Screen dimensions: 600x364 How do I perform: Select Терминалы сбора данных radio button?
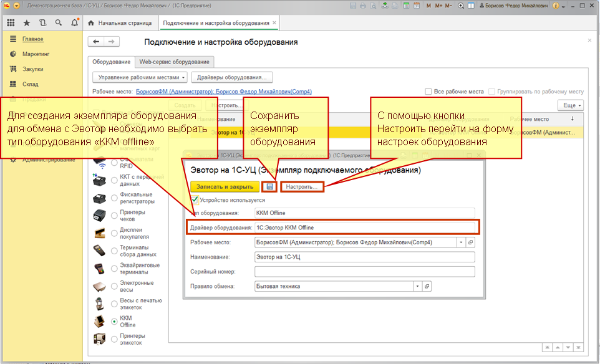tap(114, 251)
